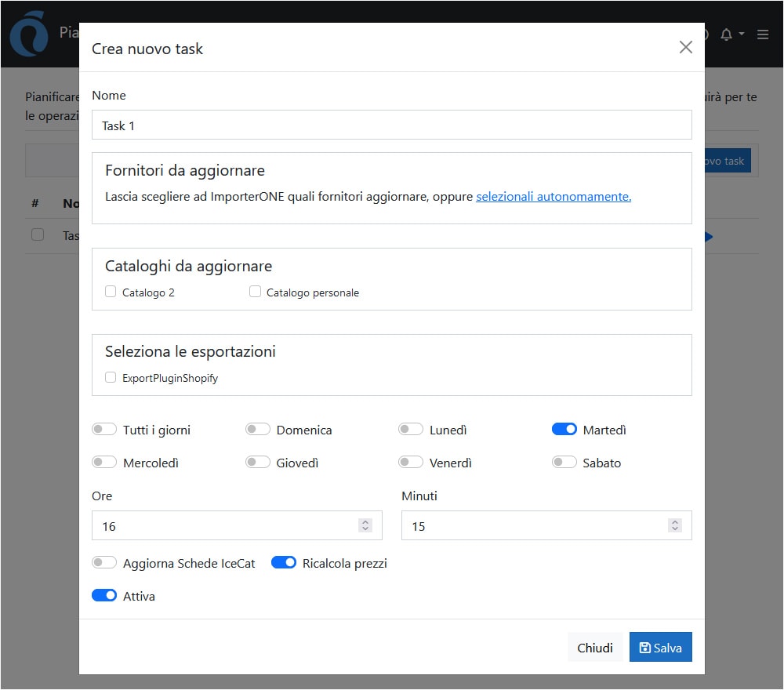Open the hamburger menu

[763, 34]
